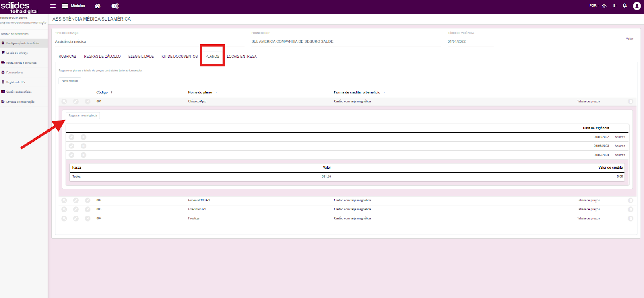Open Configuração de benefícios in sidebar
Image resolution: width=644 pixels, height=298 pixels.
coord(23,43)
